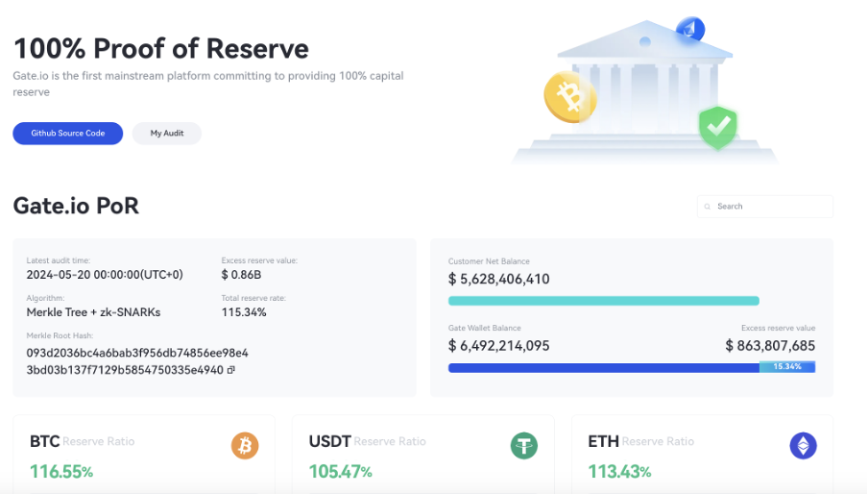
Task: Click the gold Bitcoin coin illustration
Action: pyautogui.click(x=569, y=97)
